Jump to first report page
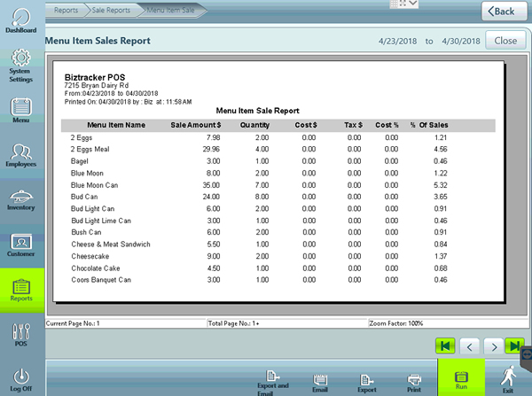 tap(445, 346)
